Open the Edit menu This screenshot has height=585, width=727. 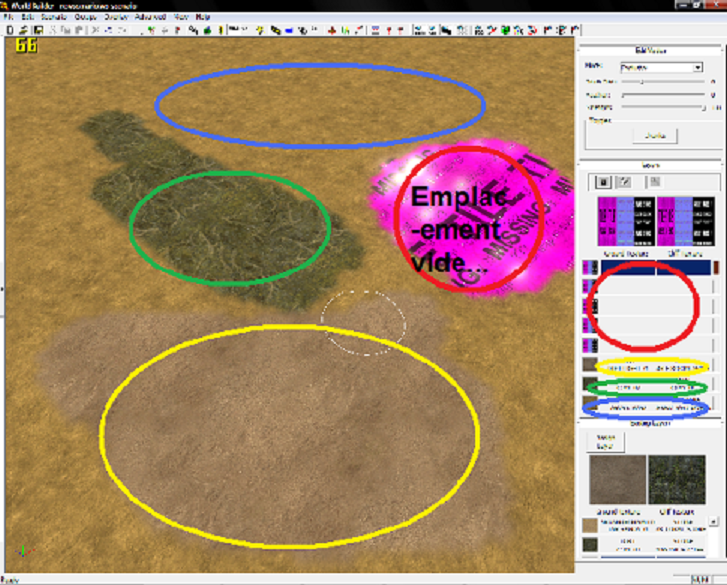27,17
